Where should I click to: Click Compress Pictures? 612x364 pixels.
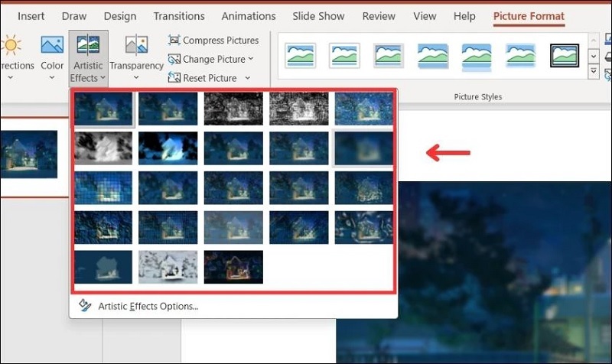click(213, 40)
